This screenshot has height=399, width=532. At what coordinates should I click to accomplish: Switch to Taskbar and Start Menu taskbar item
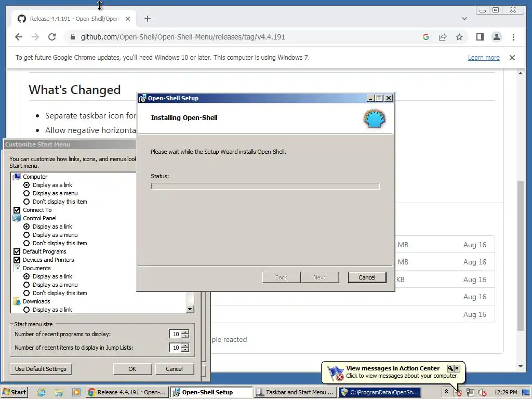pos(295,392)
